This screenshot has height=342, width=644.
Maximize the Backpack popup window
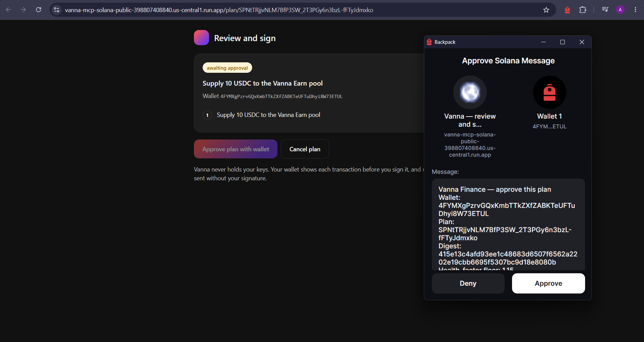pos(563,42)
